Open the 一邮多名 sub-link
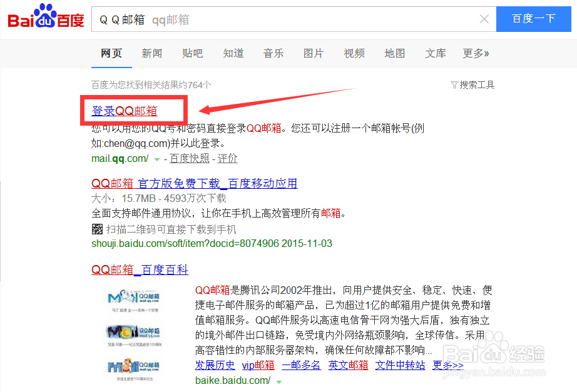 [301, 365]
